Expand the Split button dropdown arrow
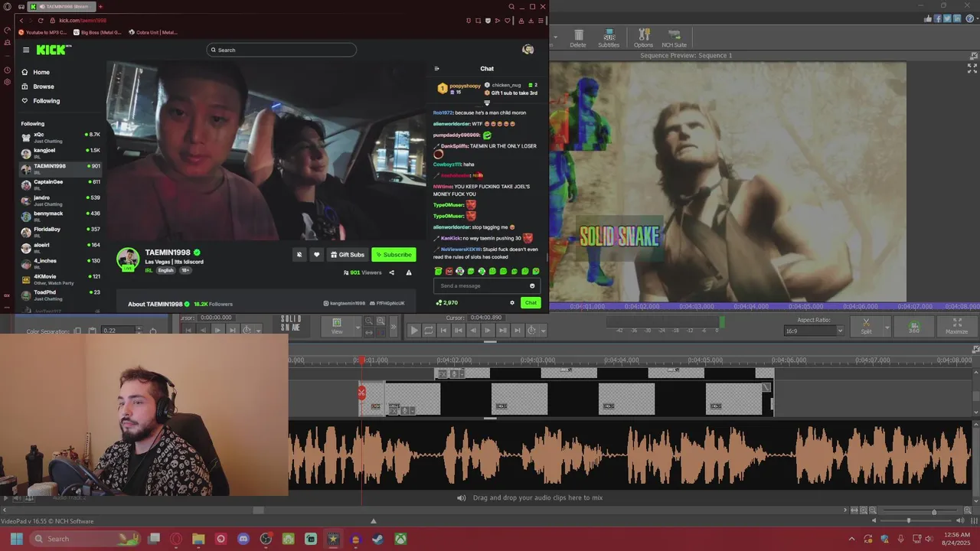This screenshot has width=980, height=551. click(887, 327)
